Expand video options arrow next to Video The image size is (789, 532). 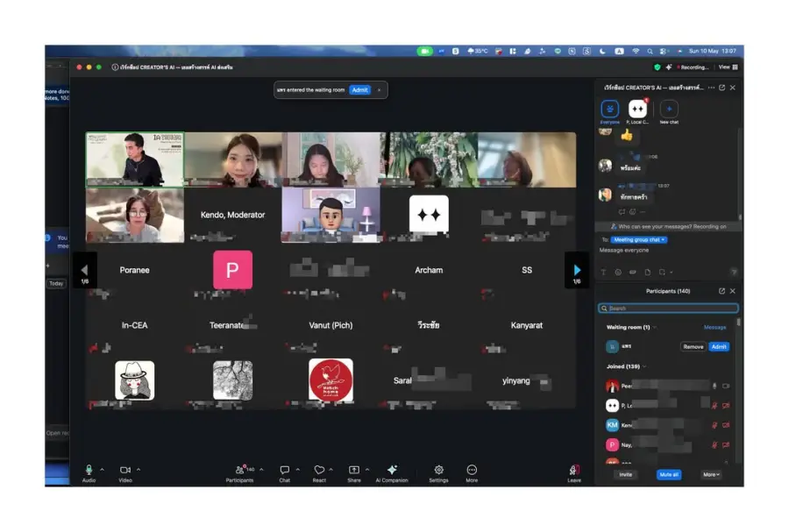(x=139, y=470)
